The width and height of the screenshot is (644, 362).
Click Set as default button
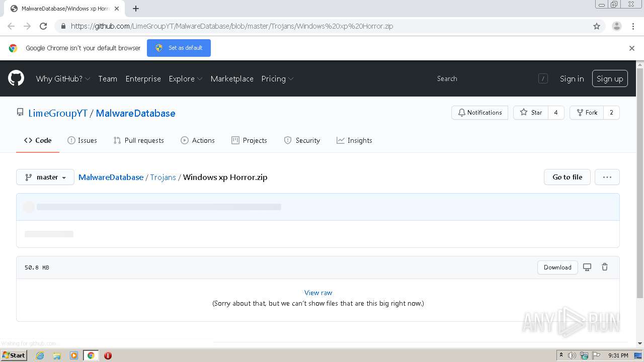[x=179, y=48]
